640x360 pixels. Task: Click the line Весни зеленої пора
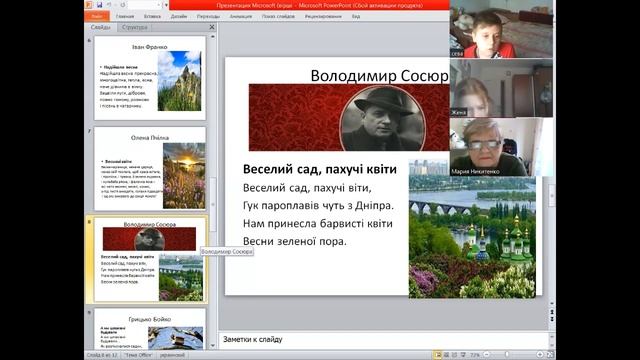(x=295, y=241)
